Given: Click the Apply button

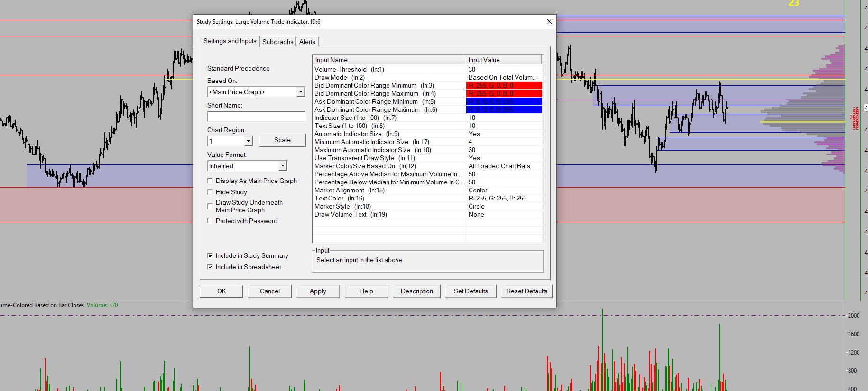Looking at the screenshot, I should tap(318, 291).
